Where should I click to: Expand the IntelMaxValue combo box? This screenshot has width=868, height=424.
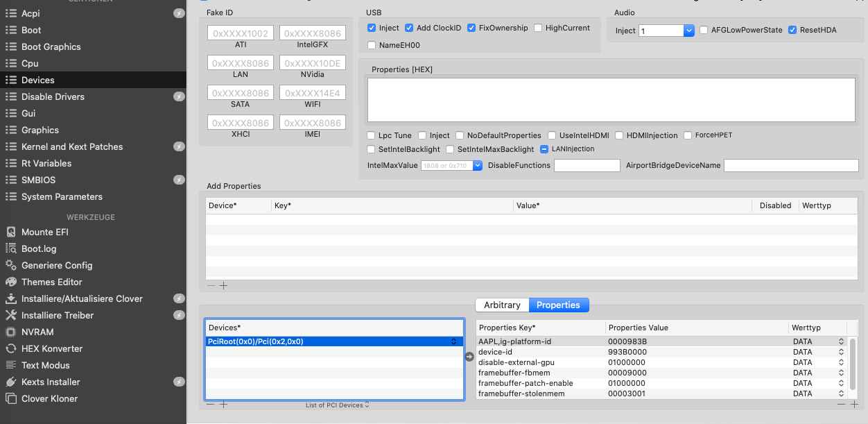pos(477,165)
